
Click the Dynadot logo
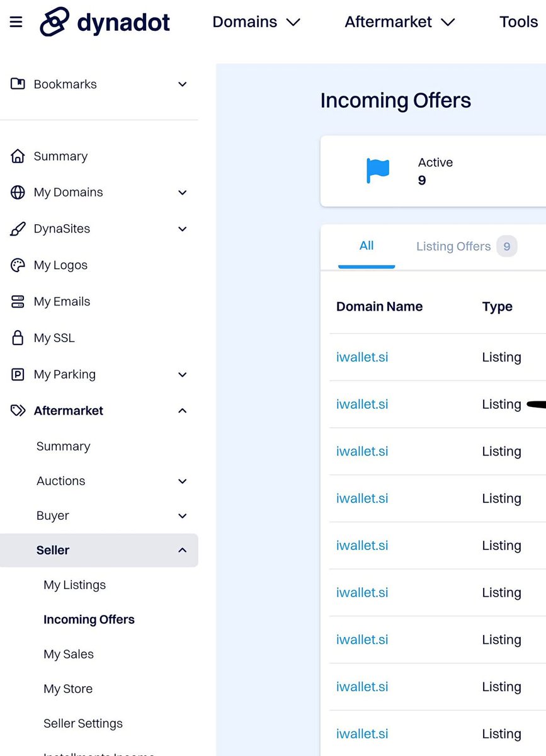(x=105, y=22)
